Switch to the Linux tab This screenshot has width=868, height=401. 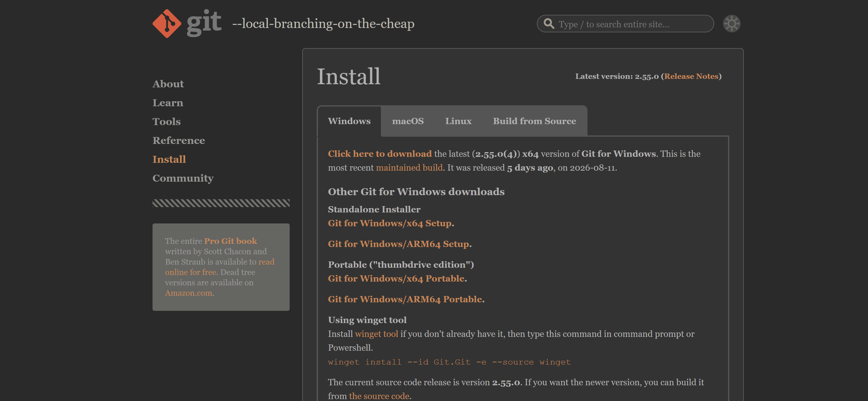[458, 121]
